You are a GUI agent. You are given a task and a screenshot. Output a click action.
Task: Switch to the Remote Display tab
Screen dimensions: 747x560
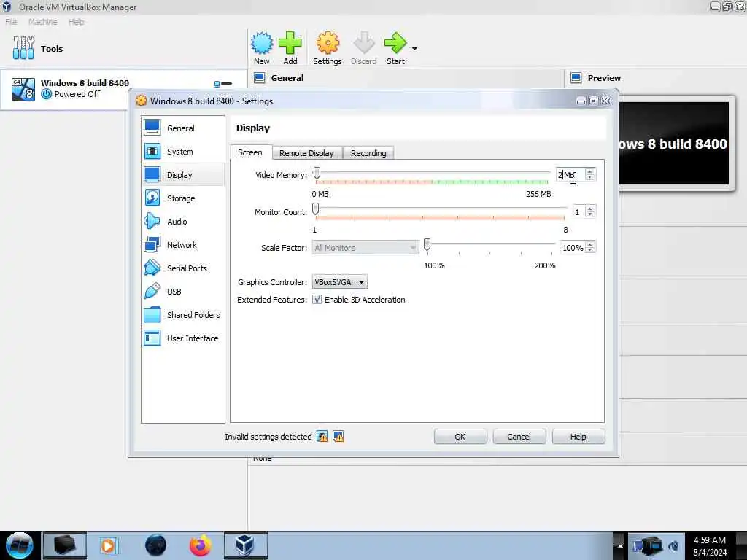tap(306, 153)
